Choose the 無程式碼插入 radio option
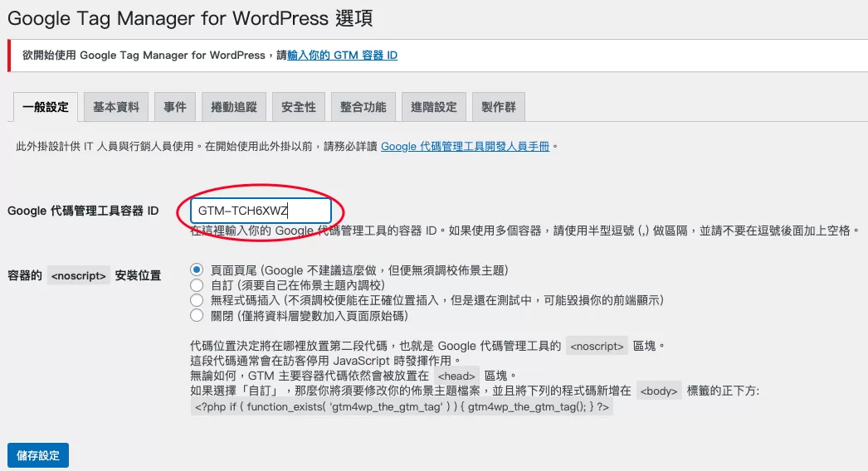Image resolution: width=868 pixels, height=471 pixels. click(197, 300)
